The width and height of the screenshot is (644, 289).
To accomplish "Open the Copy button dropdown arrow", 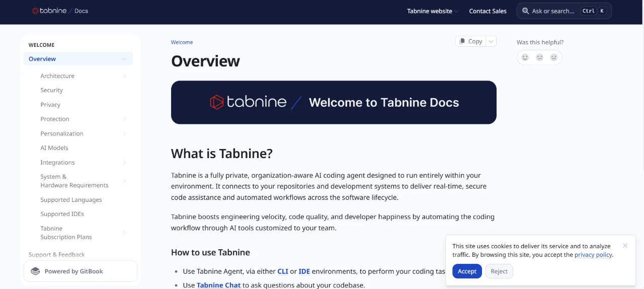I will click(491, 41).
